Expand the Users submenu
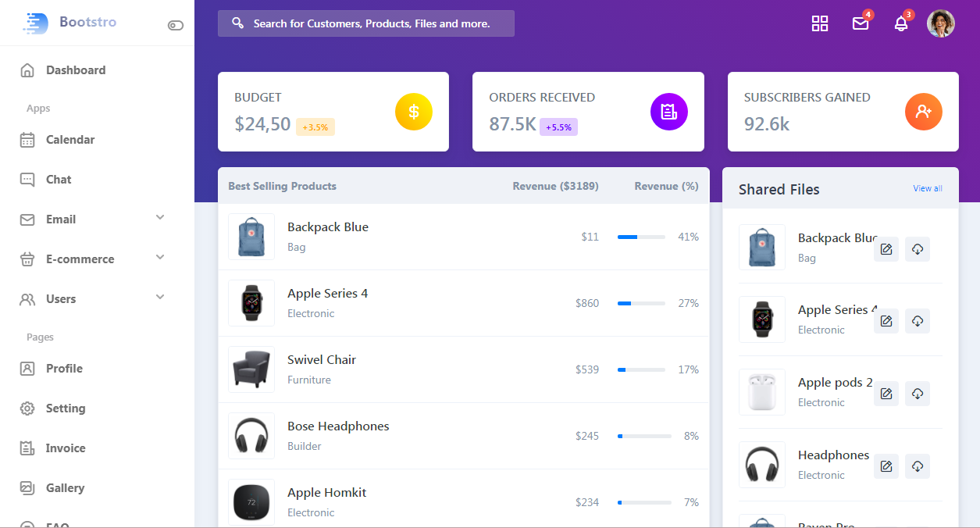 tap(160, 298)
